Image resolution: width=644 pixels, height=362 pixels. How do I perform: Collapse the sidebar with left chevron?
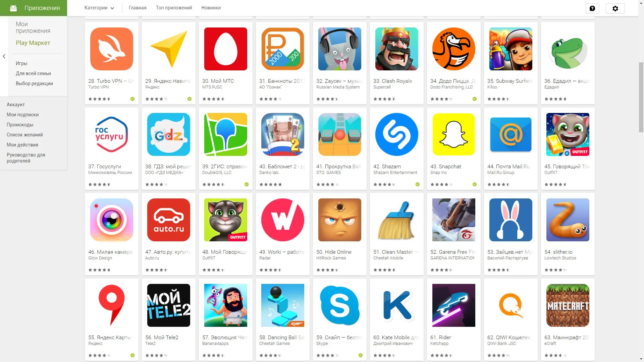tap(4, 56)
